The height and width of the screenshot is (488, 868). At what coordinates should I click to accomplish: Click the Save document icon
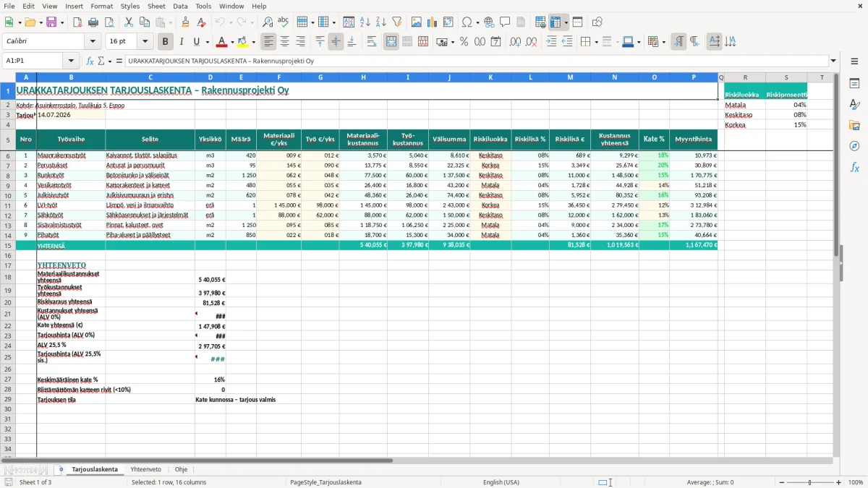coord(51,22)
